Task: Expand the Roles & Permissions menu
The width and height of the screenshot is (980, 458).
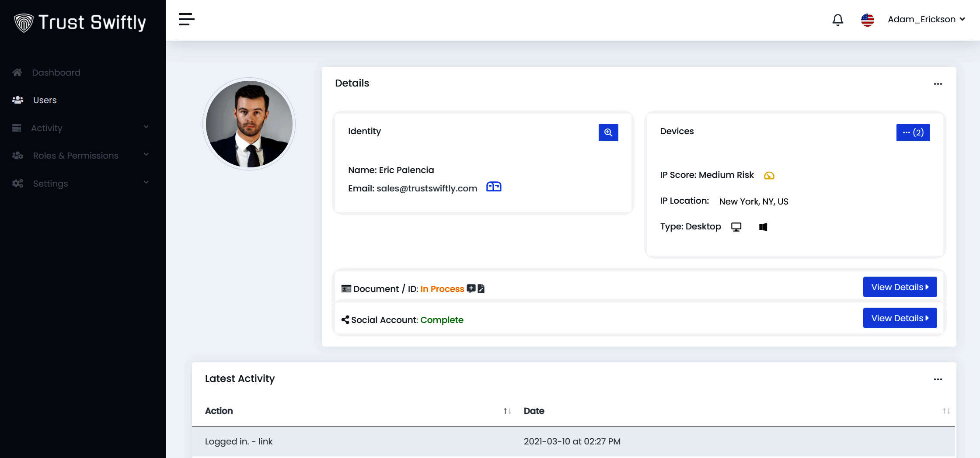Action: (81, 156)
